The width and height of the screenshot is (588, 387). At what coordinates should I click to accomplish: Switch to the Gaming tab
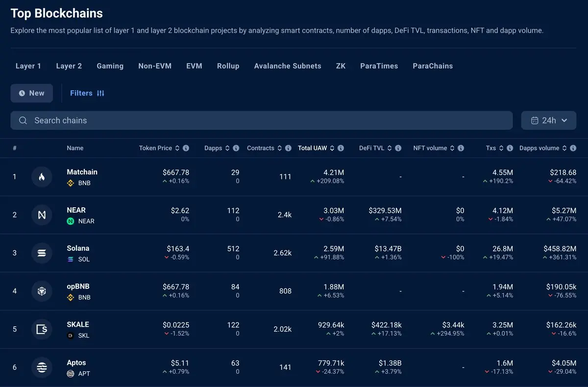pos(110,66)
